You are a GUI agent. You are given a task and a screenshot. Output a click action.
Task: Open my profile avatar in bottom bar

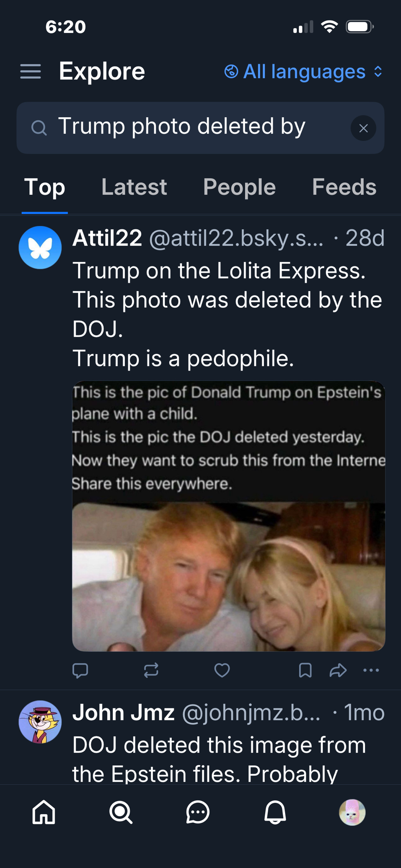[x=352, y=812]
